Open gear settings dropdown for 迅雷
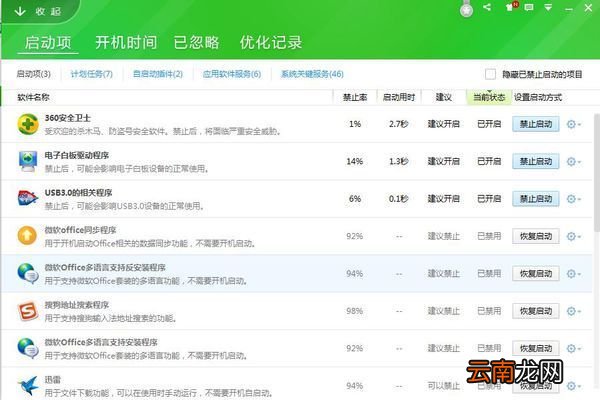Viewport: 600px width, 400px height. coord(573,385)
